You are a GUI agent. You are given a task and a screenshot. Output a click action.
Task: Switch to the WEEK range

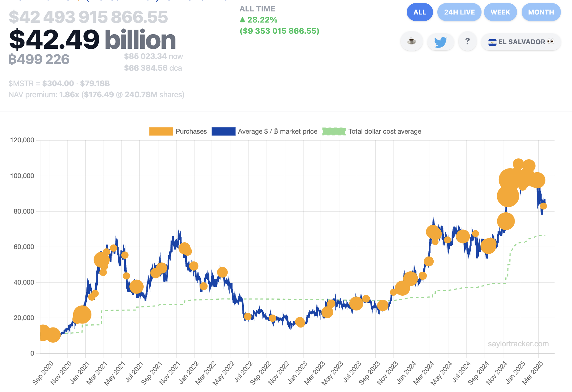click(x=500, y=12)
